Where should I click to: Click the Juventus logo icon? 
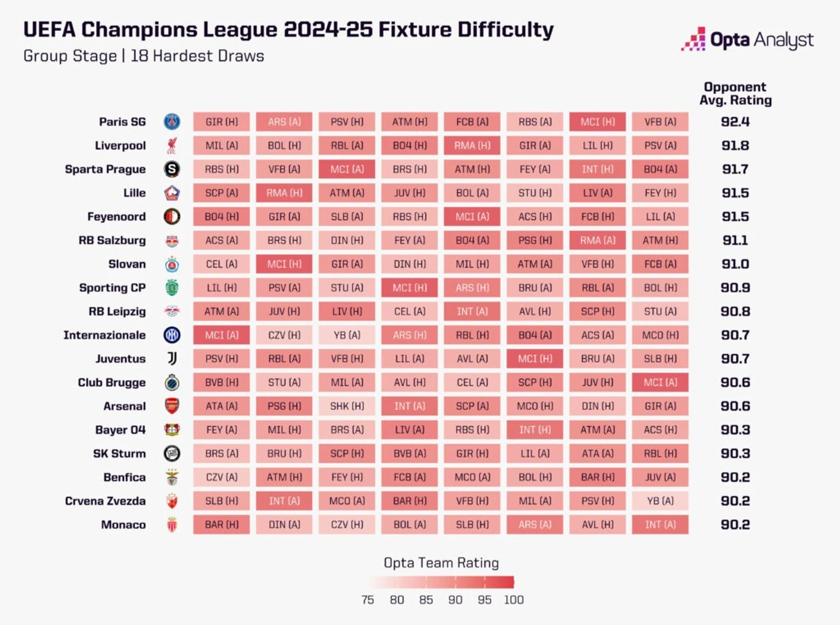171,359
